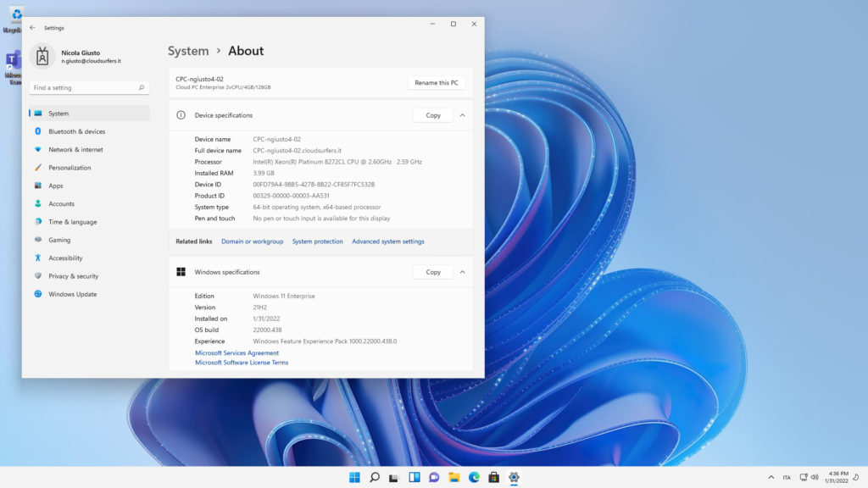Image resolution: width=868 pixels, height=488 pixels.
Task: Open the Windows Update page
Action: tap(89, 294)
